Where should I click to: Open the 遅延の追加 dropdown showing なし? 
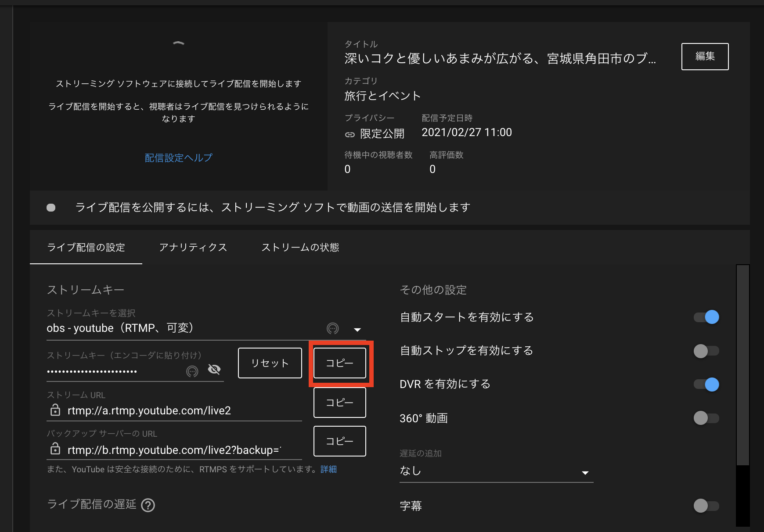coord(585,473)
